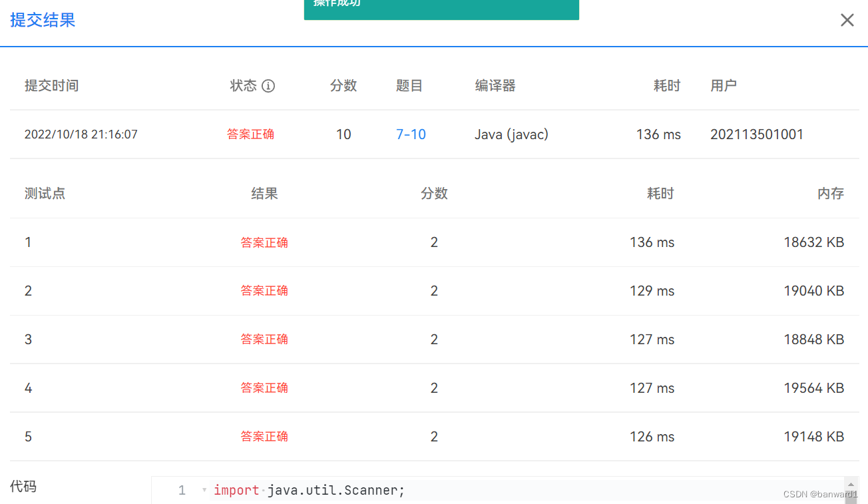Select the import statement in the code panel
Viewport: 868px width, 504px height.
pyautogui.click(x=308, y=490)
